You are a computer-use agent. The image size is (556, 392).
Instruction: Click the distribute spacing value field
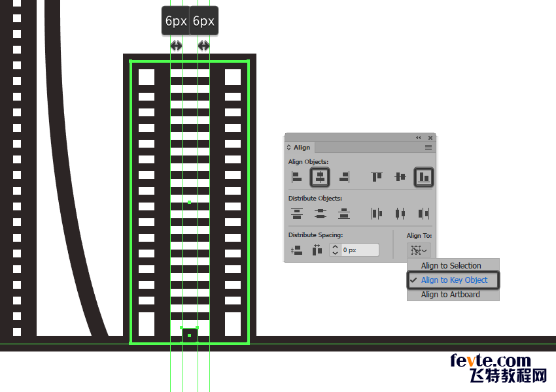click(360, 250)
